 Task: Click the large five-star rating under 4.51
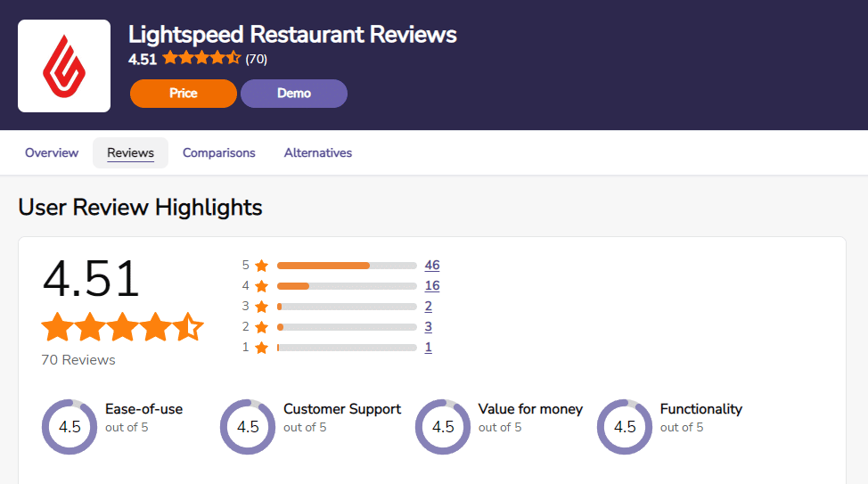122,327
